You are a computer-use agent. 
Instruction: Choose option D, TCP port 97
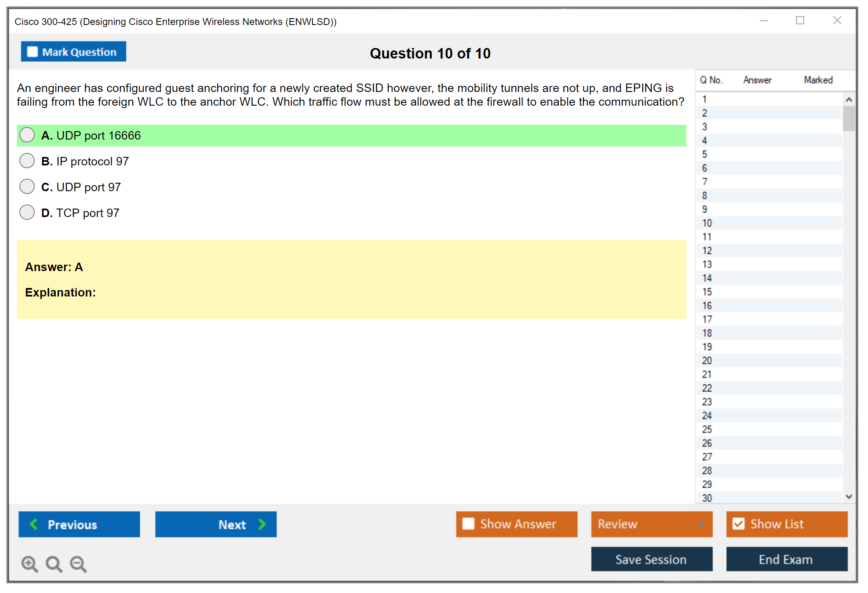[27, 213]
